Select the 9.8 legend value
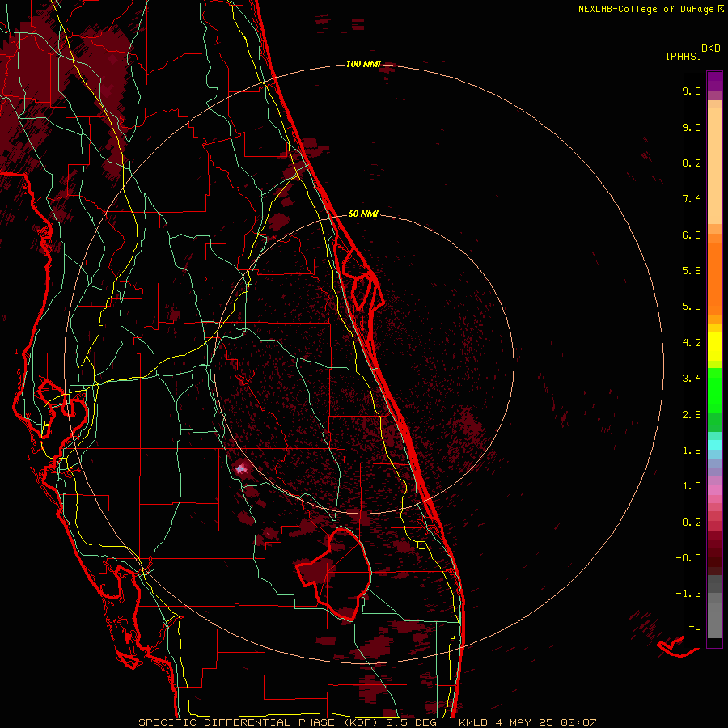The width and height of the screenshot is (728, 728). click(x=692, y=91)
